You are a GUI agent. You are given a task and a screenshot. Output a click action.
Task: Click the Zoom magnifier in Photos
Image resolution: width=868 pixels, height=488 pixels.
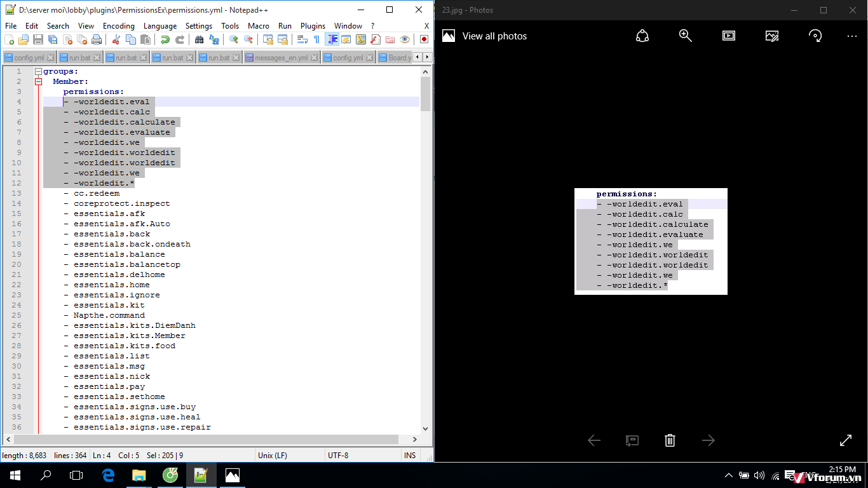(x=685, y=36)
